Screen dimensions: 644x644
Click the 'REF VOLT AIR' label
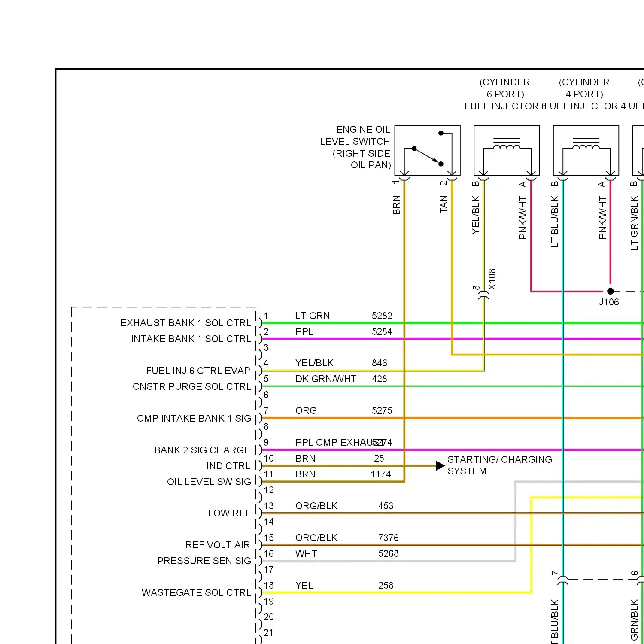218,545
